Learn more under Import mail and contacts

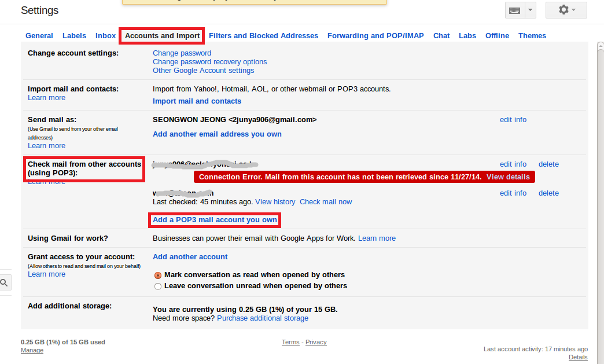[x=47, y=98]
